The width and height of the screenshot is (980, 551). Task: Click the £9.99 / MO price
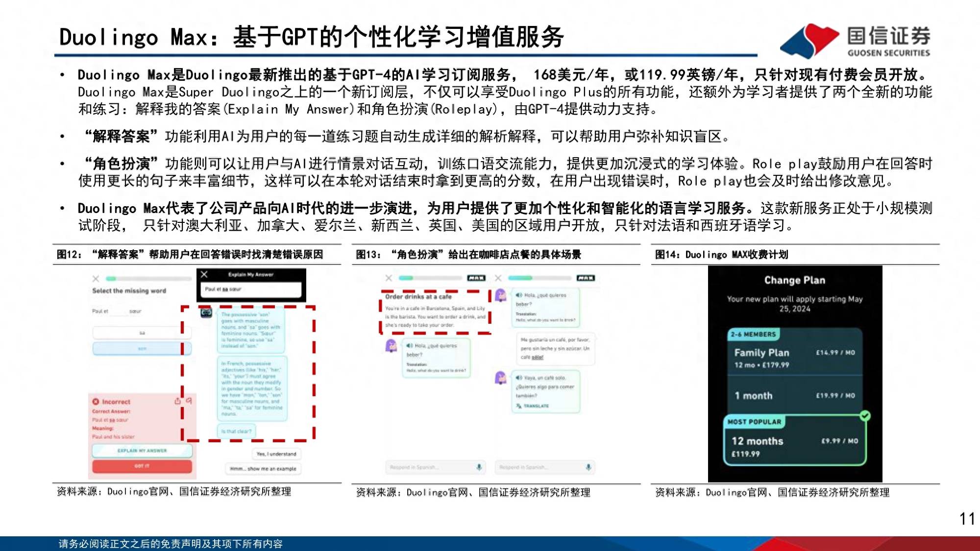pyautogui.click(x=840, y=441)
